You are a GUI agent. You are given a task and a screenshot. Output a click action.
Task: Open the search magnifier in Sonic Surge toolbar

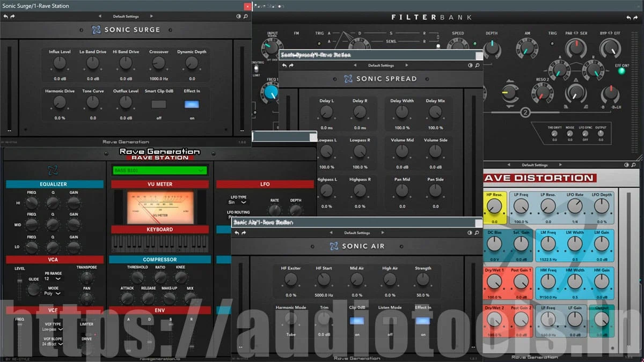246,17
